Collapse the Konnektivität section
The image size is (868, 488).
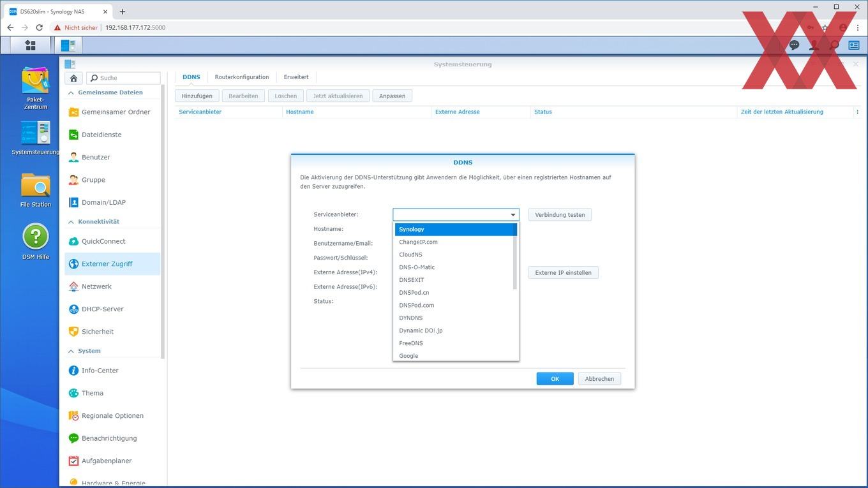click(x=71, y=222)
